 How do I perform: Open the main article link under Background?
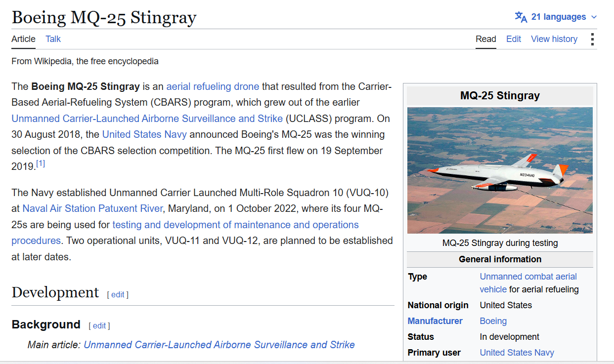click(x=219, y=345)
